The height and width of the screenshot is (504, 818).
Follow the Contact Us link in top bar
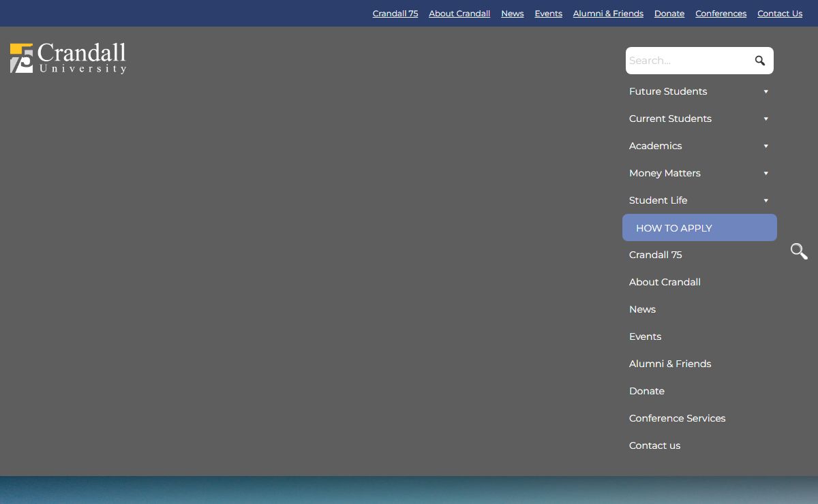[x=780, y=14]
